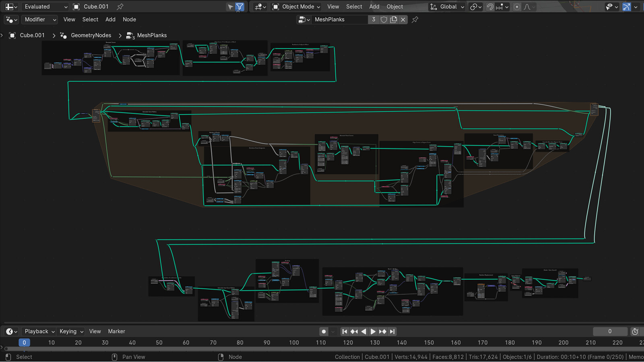Open the Evaluated state dropdown
This screenshot has width=644, height=362.
point(44,6)
